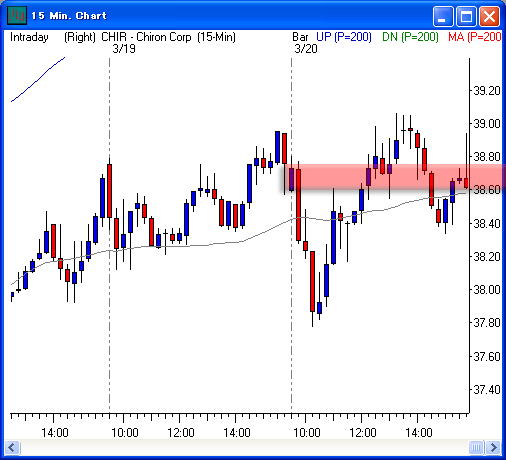Click the 3/20 date marker

point(306,49)
